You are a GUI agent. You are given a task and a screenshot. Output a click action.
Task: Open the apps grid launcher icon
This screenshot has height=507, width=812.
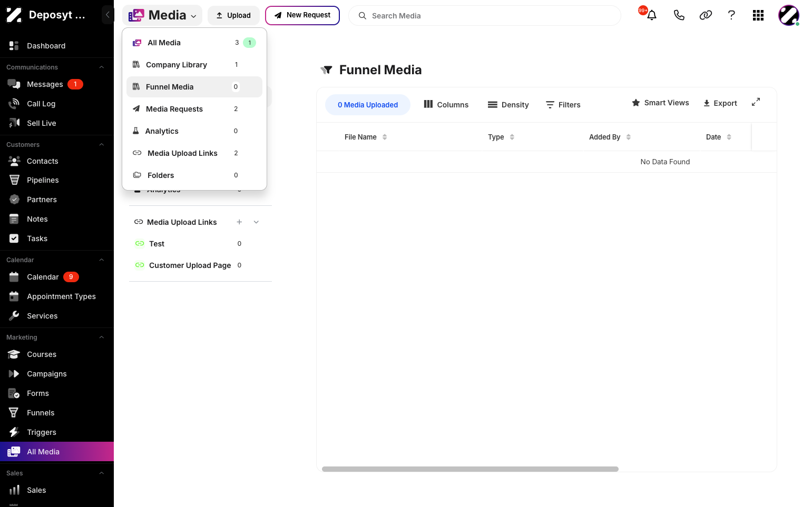tap(758, 15)
